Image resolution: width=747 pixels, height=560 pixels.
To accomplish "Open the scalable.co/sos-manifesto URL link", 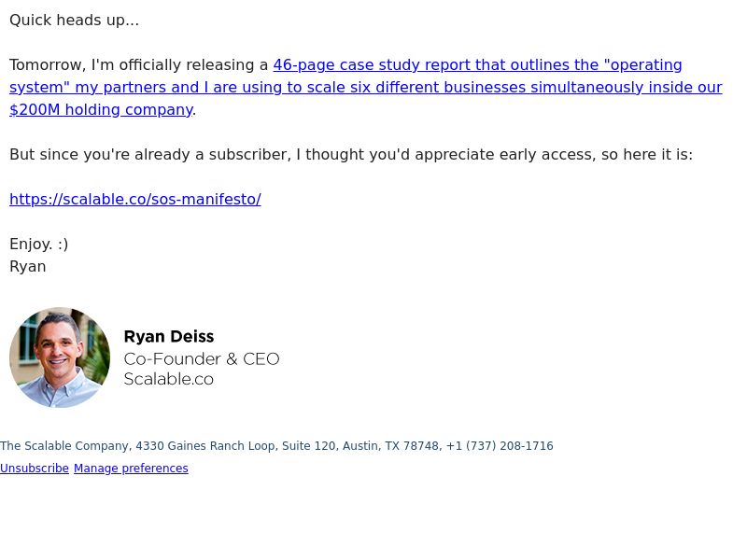I will point(135,199).
